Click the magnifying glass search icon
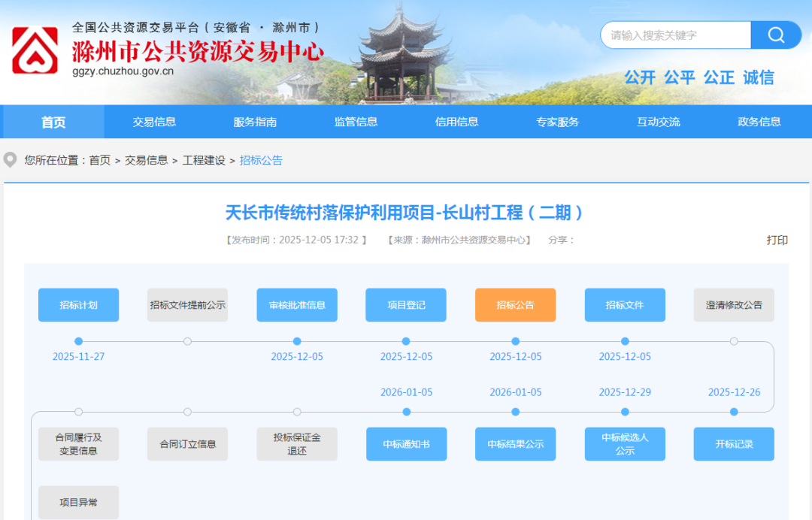812x520 pixels. tap(776, 35)
